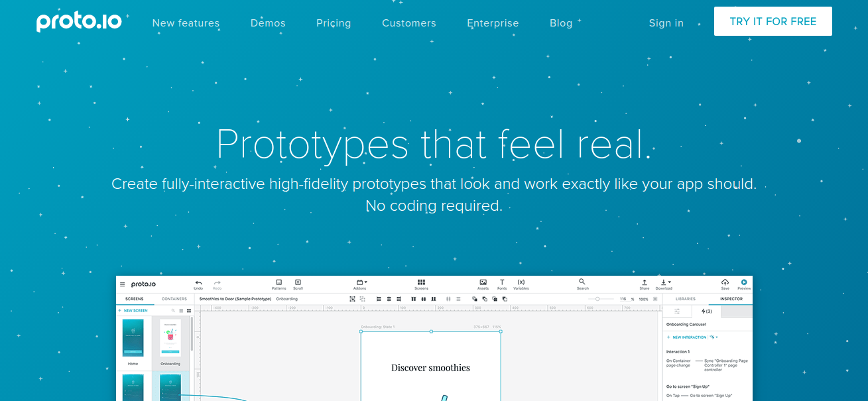Click the TRY IT FOR FREE button

coord(773,21)
